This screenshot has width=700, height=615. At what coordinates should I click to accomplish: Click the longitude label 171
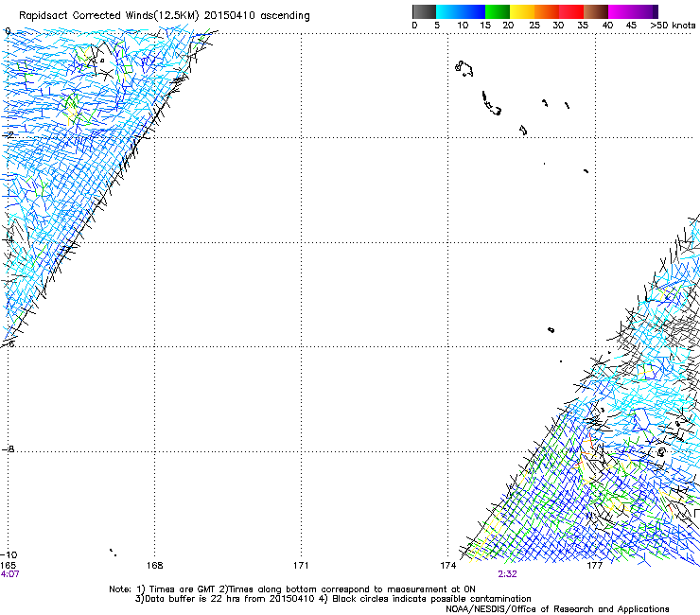click(301, 566)
